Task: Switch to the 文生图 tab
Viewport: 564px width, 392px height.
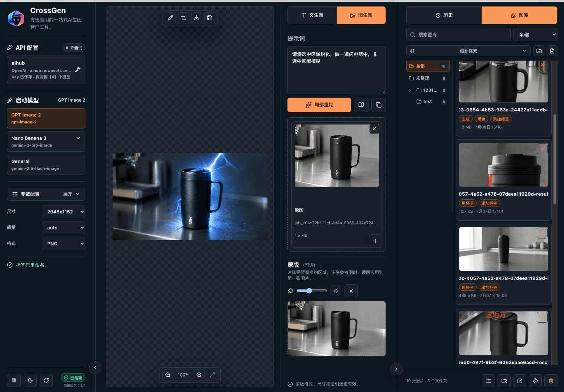Action: 312,15
